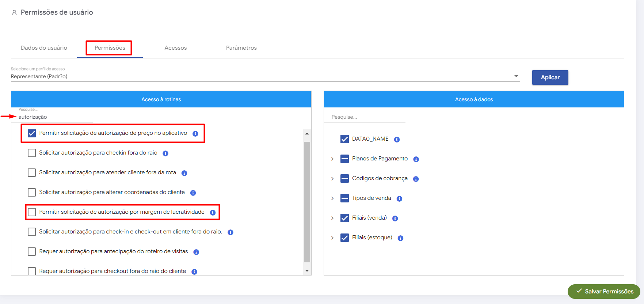
Task: Expand the Filiais (venda) tree node
Action: click(332, 218)
